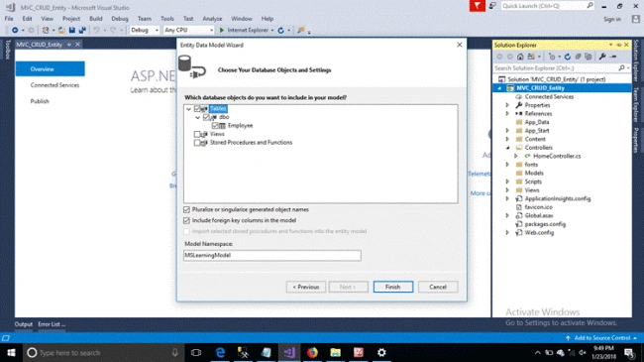The height and width of the screenshot is (362, 644).
Task: Click the Quick Launch search icon
Action: click(590, 6)
